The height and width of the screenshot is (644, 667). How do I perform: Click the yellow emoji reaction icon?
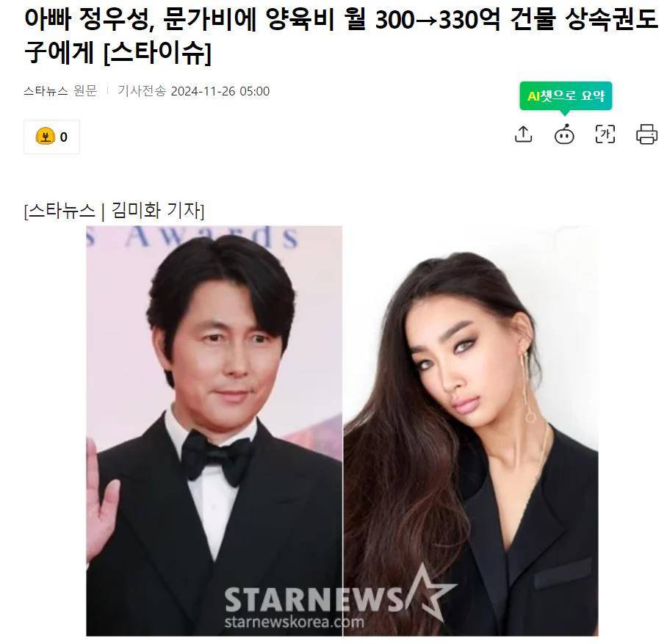45,137
